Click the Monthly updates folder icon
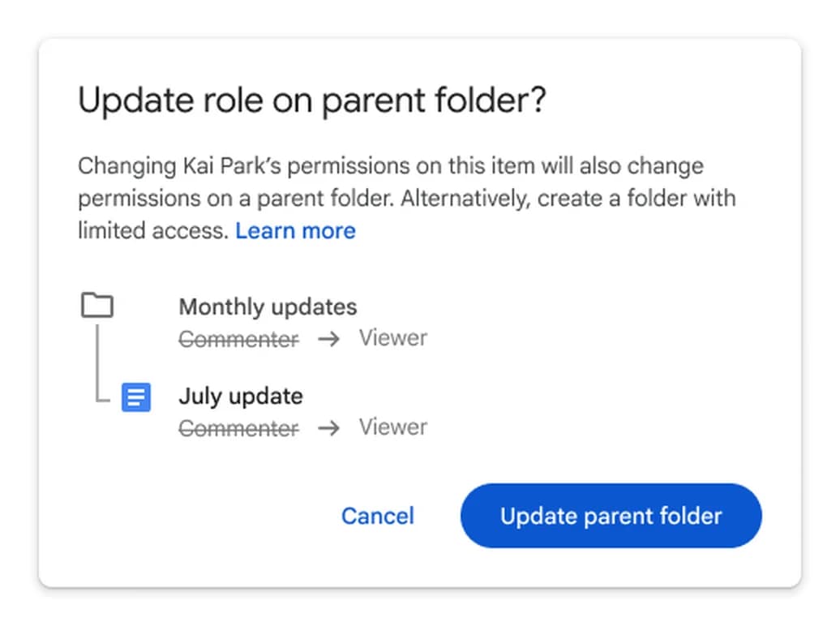This screenshot has width=840, height=626. (97, 306)
